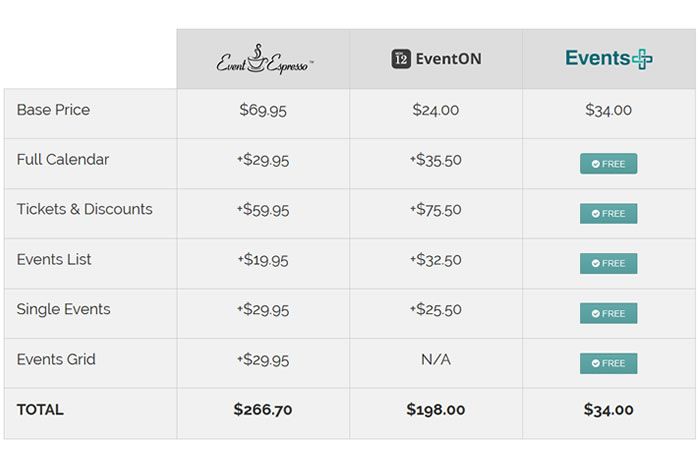
Task: Select the Base Price row label
Action: [53, 110]
